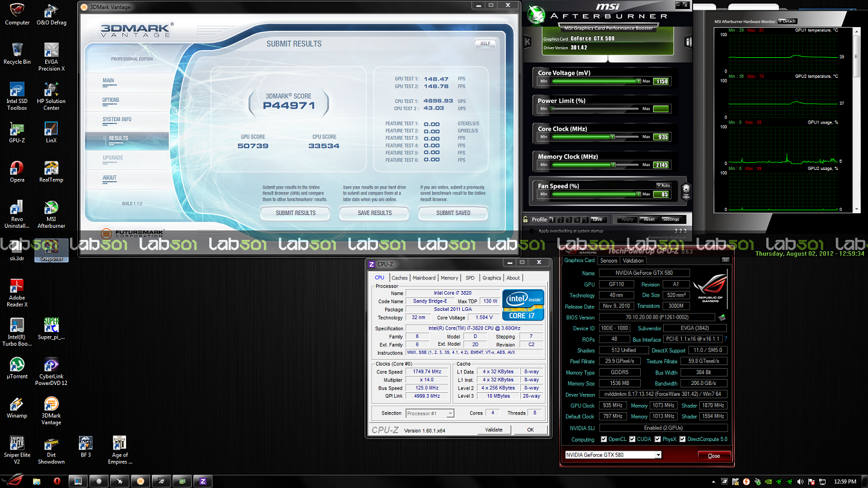This screenshot has width=868, height=488.
Task: Click Fan Speed value field showing 85
Action: [x=661, y=194]
